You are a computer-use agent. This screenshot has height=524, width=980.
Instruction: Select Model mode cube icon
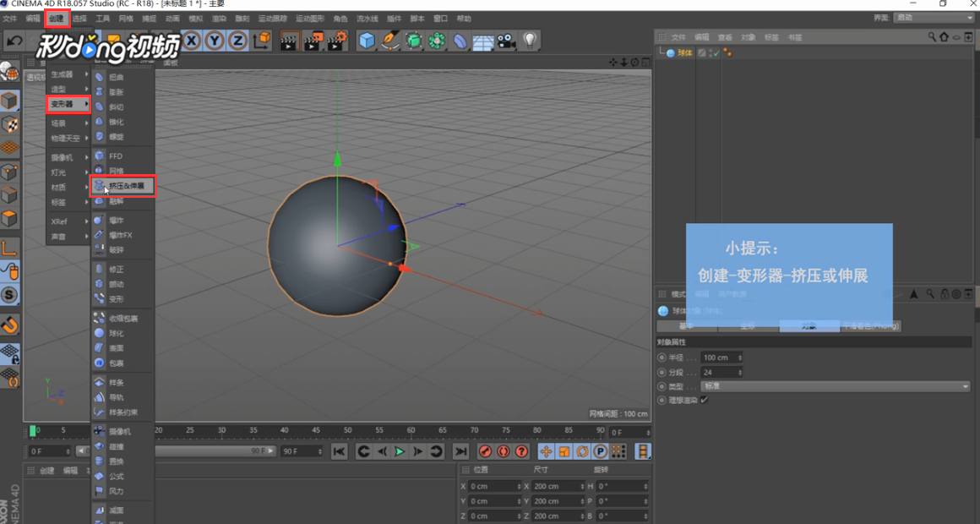(x=9, y=101)
